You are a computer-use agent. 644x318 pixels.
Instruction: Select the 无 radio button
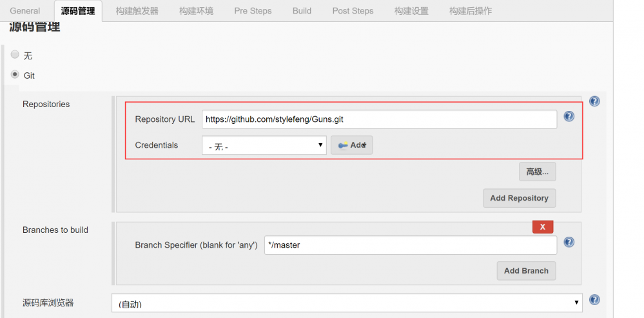pos(15,54)
